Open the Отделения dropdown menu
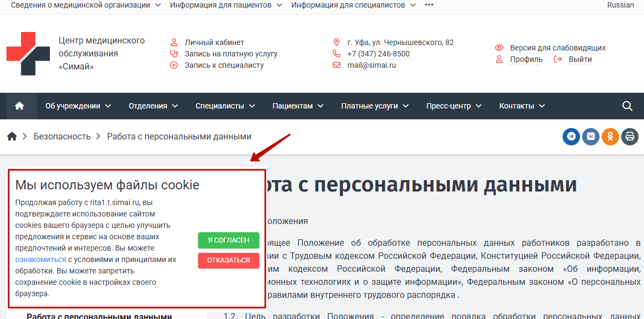 click(153, 106)
